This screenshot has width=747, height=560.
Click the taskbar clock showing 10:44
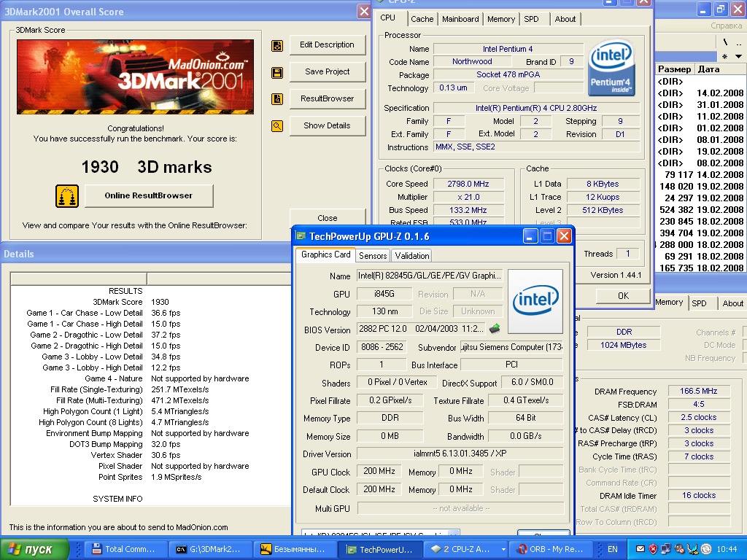pos(727,549)
